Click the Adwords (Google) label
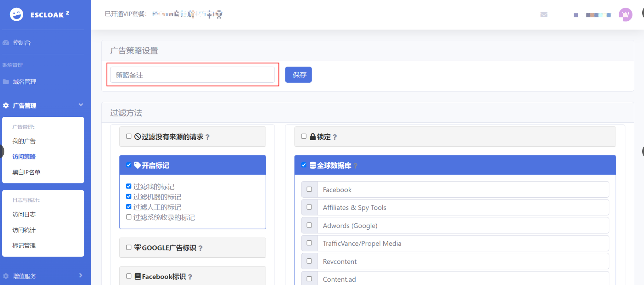This screenshot has width=644, height=285. [350, 226]
